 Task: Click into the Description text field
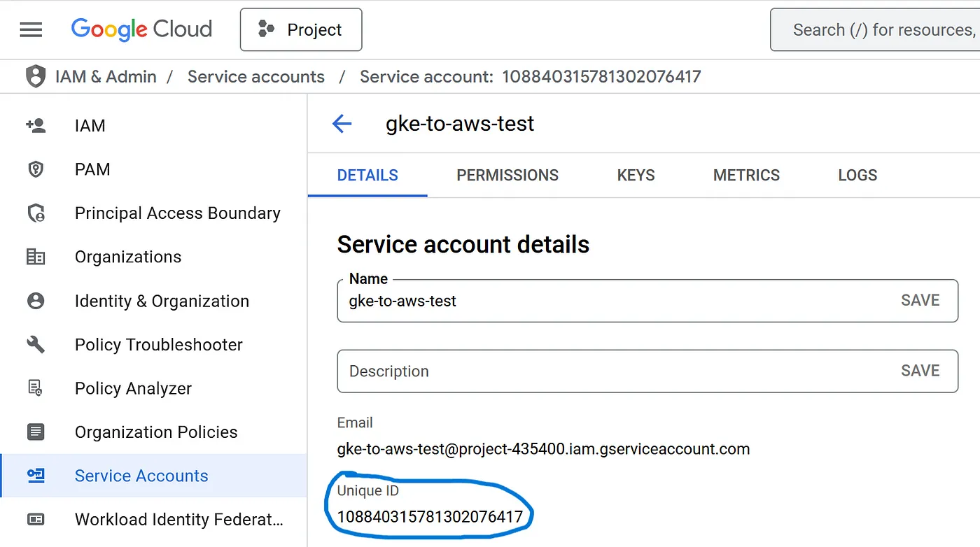(602, 371)
